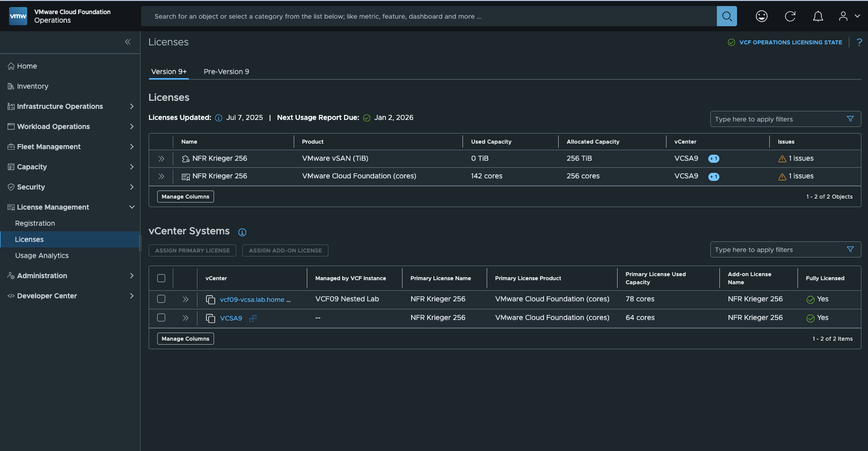Expand the VMware vSAN license row
The width and height of the screenshot is (868, 451).
[161, 159]
